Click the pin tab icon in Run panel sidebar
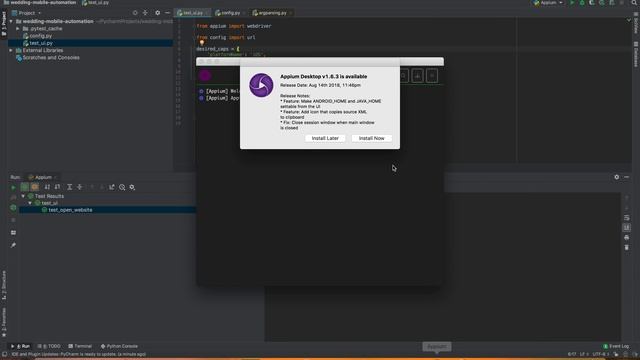Screen dimensions: 640x360 pos(13,245)
